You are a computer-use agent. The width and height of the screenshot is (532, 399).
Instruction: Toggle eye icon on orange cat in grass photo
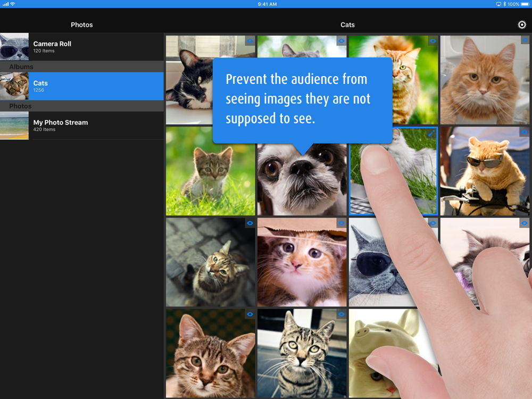tap(433, 41)
